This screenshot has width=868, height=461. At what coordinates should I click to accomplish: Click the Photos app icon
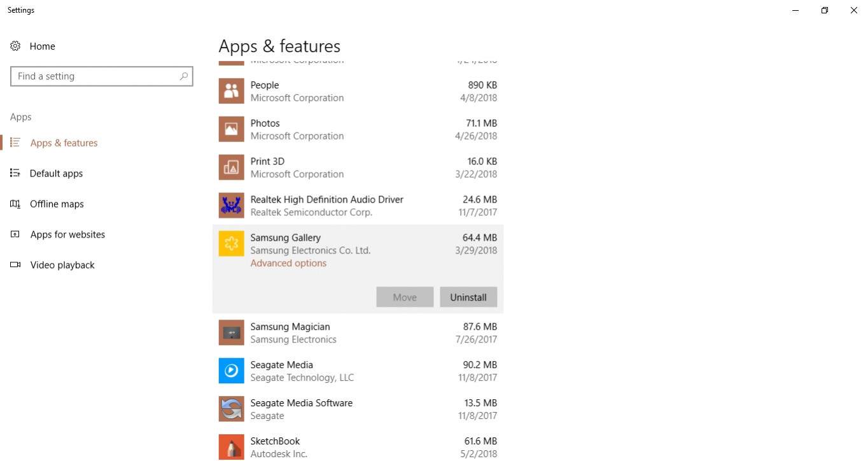coord(231,129)
